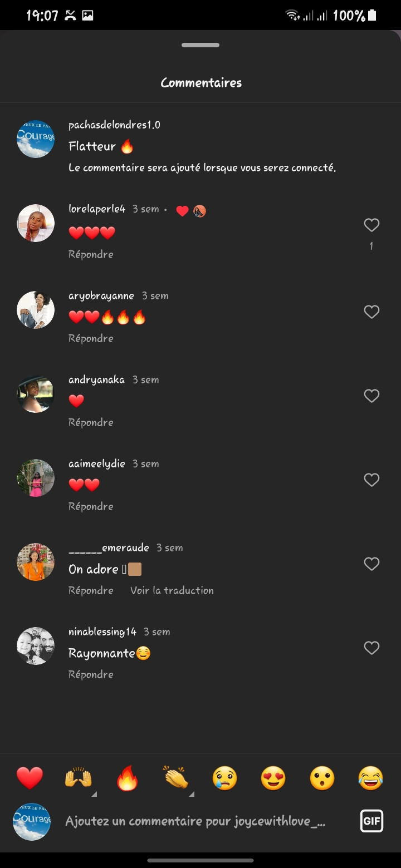Insert clapping hands quick emoji
Image resolution: width=401 pixels, height=868 pixels.
click(x=176, y=778)
